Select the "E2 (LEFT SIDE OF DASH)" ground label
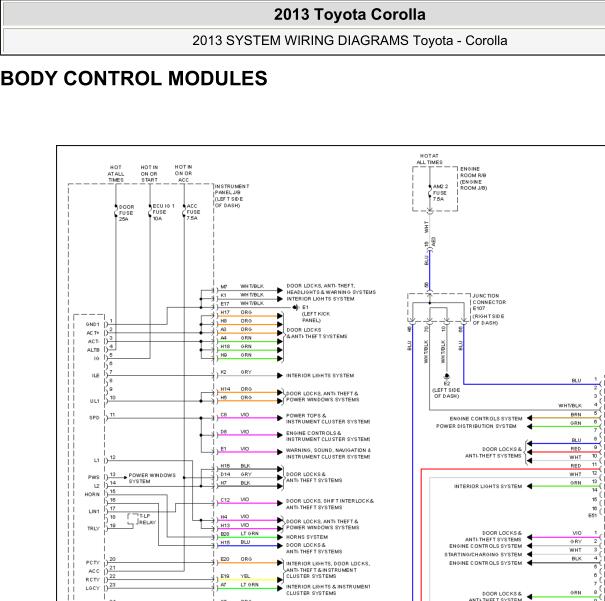 point(446,390)
